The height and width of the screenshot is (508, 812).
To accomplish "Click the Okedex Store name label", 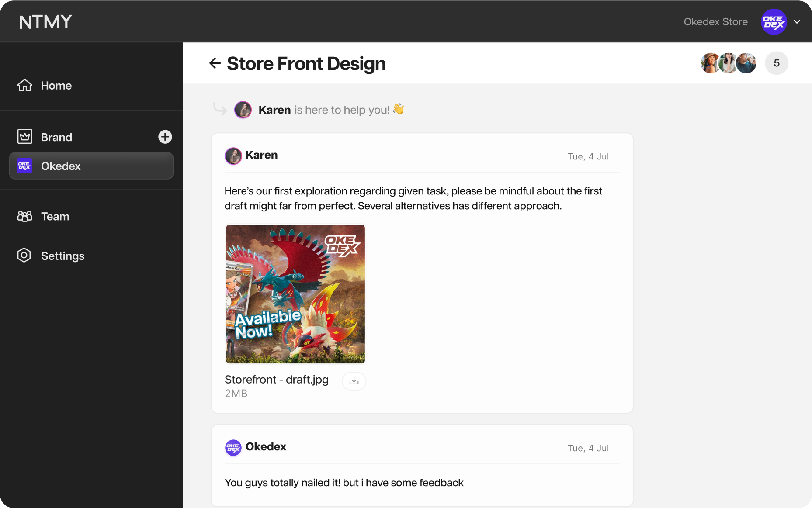I will (715, 22).
